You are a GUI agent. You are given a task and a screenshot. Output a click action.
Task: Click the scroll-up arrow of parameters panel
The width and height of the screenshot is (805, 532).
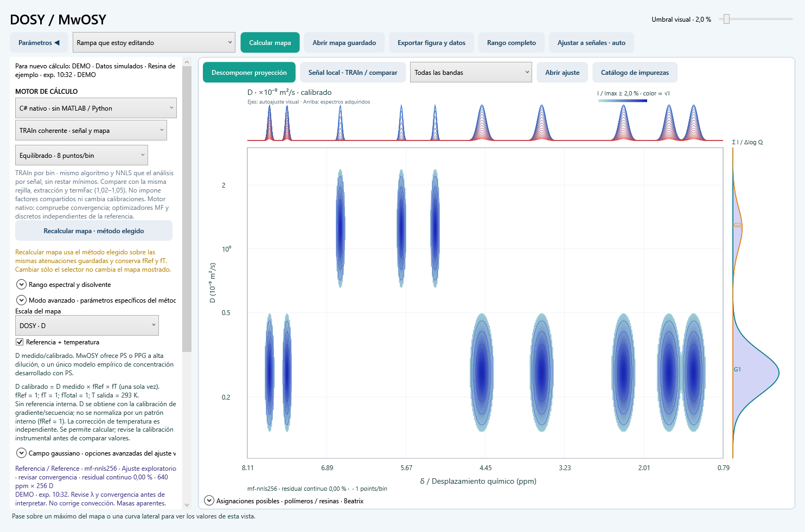pyautogui.click(x=187, y=62)
